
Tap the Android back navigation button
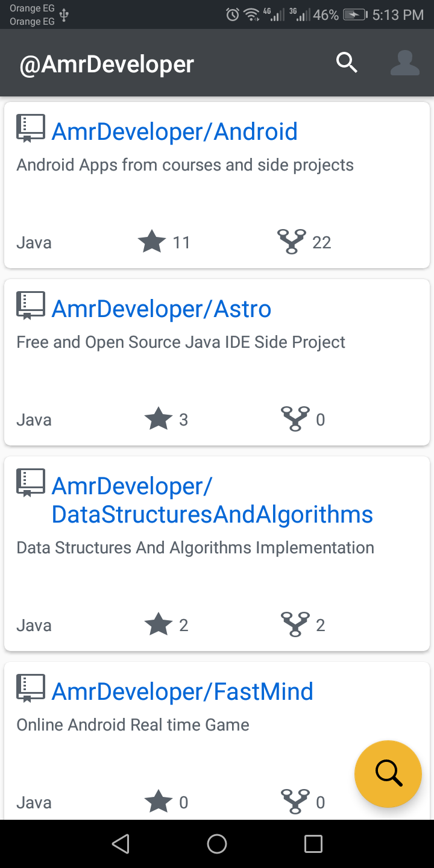(x=121, y=844)
